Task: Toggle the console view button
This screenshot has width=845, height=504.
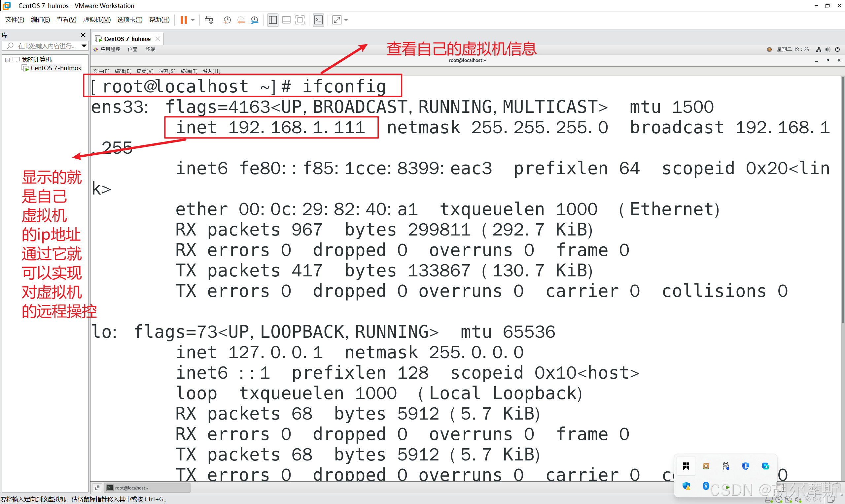Action: 319,20
